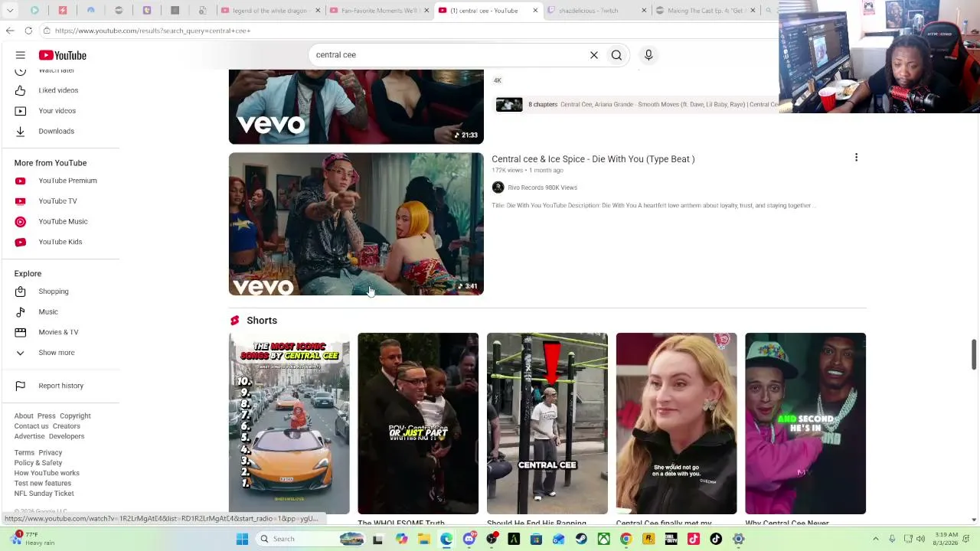Open the Report history flag icon
The width and height of the screenshot is (980, 551).
pos(21,386)
